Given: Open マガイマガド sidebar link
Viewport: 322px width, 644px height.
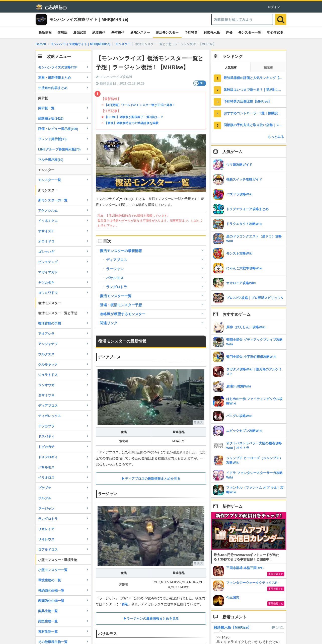Looking at the screenshot, I should pyautogui.click(x=63, y=272).
